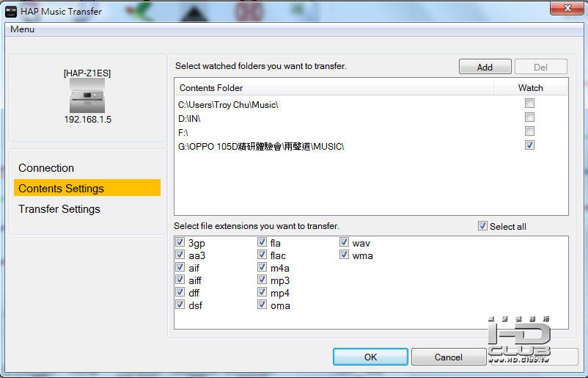This screenshot has width=588, height=378.
Task: Click the 192.168.1.5 IP address label
Action: tap(88, 120)
